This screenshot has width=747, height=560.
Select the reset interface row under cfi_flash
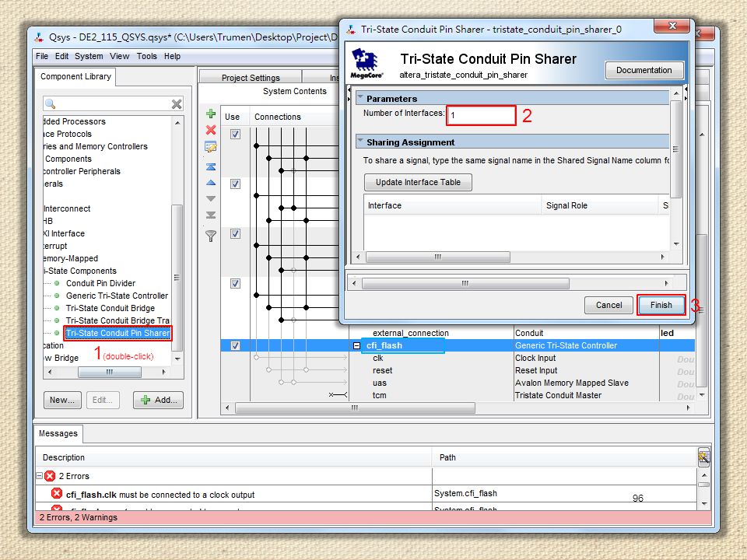coord(383,370)
